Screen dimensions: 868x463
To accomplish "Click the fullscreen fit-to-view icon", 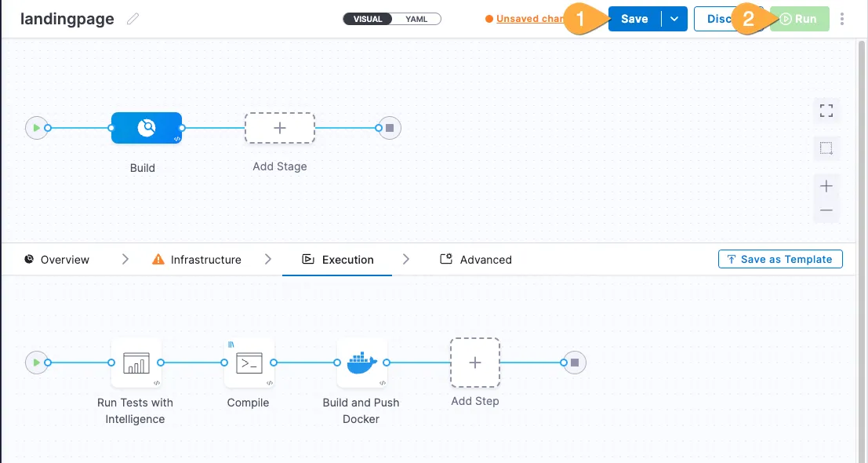I will (826, 111).
